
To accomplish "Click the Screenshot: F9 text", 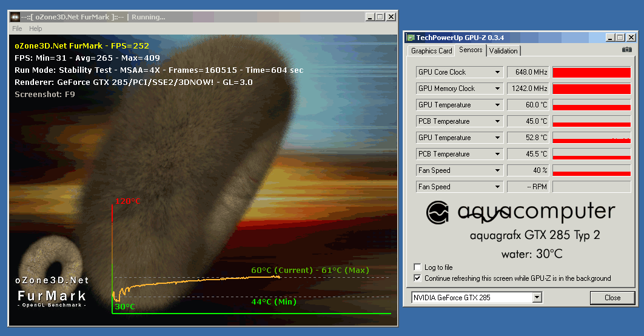I will [x=45, y=95].
